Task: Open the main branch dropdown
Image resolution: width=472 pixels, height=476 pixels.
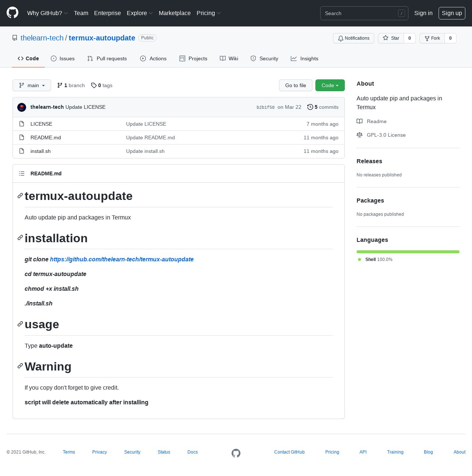Action: pyautogui.click(x=32, y=85)
